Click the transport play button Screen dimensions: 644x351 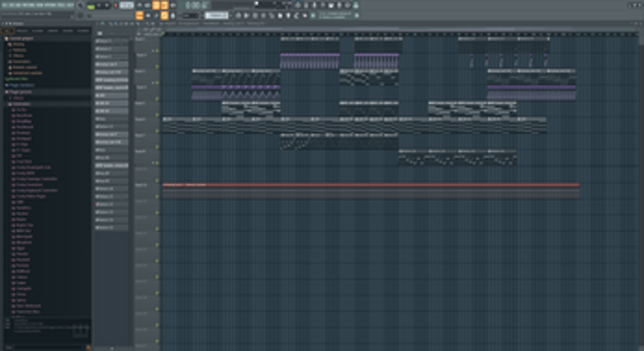(100, 6)
